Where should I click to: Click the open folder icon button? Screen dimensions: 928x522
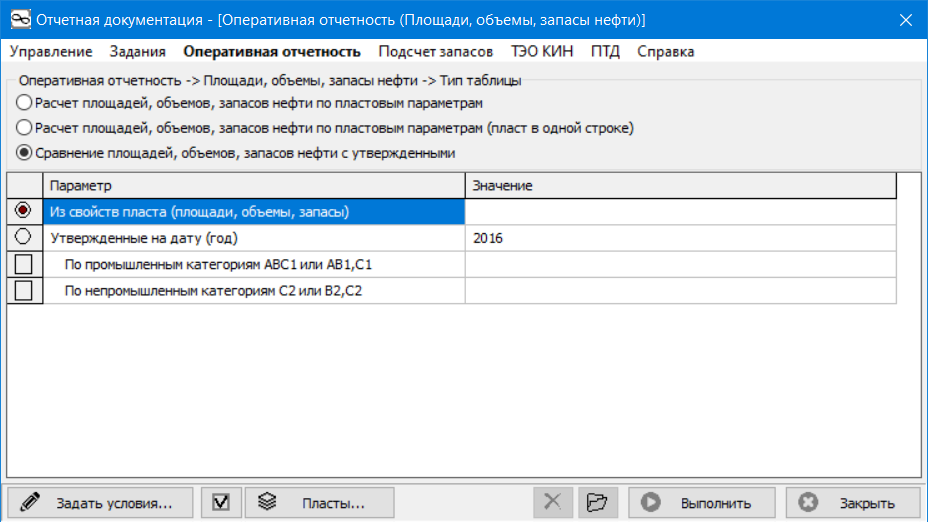[598, 502]
